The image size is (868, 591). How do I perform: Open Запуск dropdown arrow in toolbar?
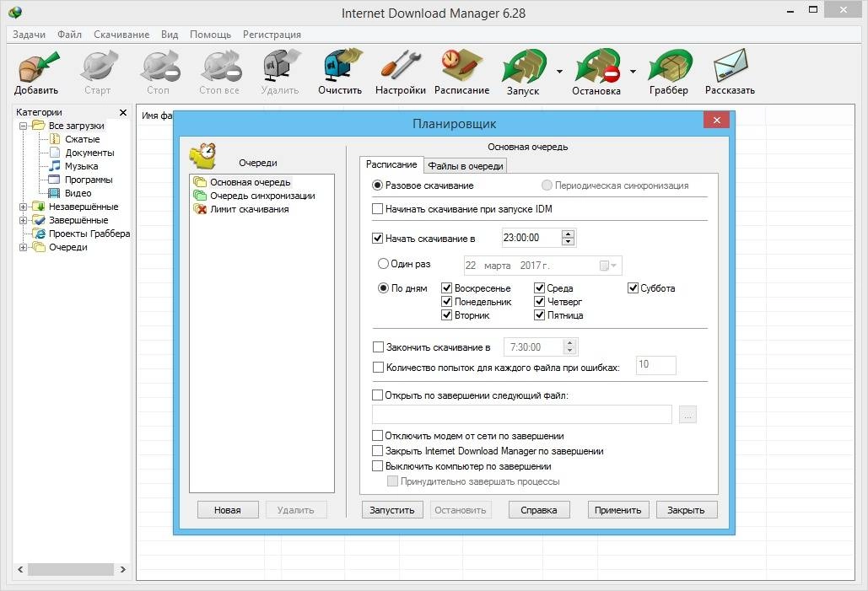point(559,72)
